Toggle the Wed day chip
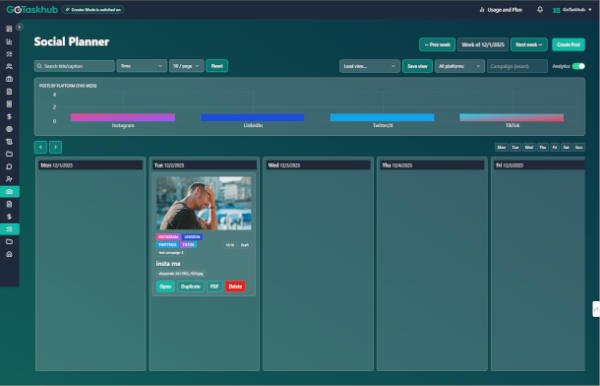This screenshot has width=600, height=386. click(x=529, y=147)
